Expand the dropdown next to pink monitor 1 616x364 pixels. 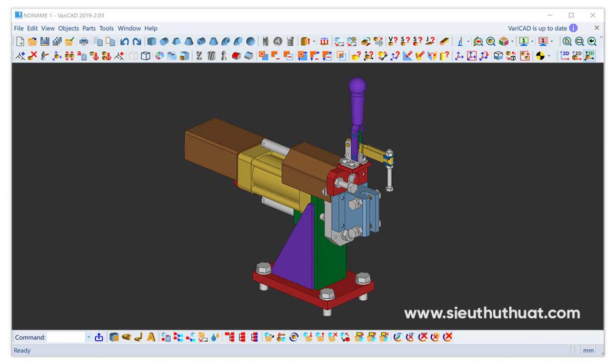pyautogui.click(x=552, y=41)
